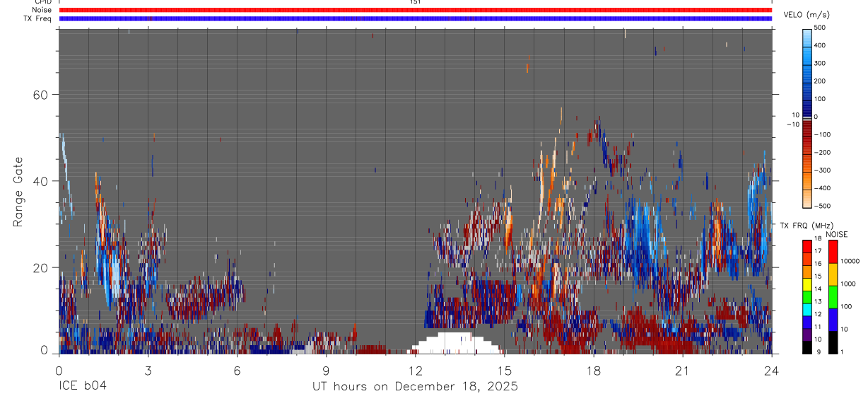The image size is (868, 401).
Task: Select the green segment of the NOISE color bar
Action: pos(833,296)
